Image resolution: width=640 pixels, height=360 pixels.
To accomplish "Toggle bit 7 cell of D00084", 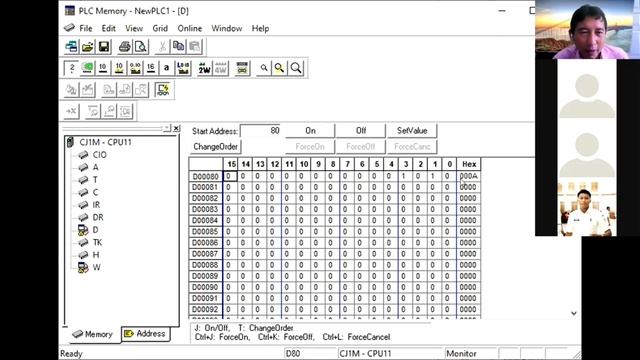I will pos(347,220).
